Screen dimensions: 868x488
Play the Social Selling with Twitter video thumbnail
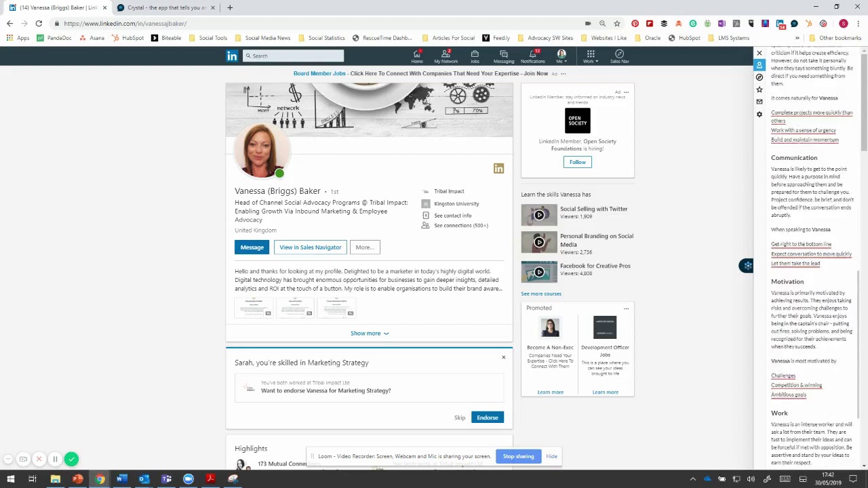click(x=539, y=215)
